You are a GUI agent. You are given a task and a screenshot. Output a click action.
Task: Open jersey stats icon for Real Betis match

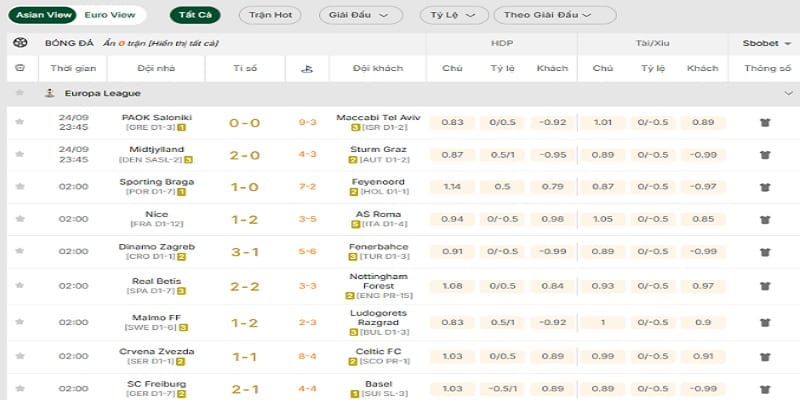[x=765, y=286]
